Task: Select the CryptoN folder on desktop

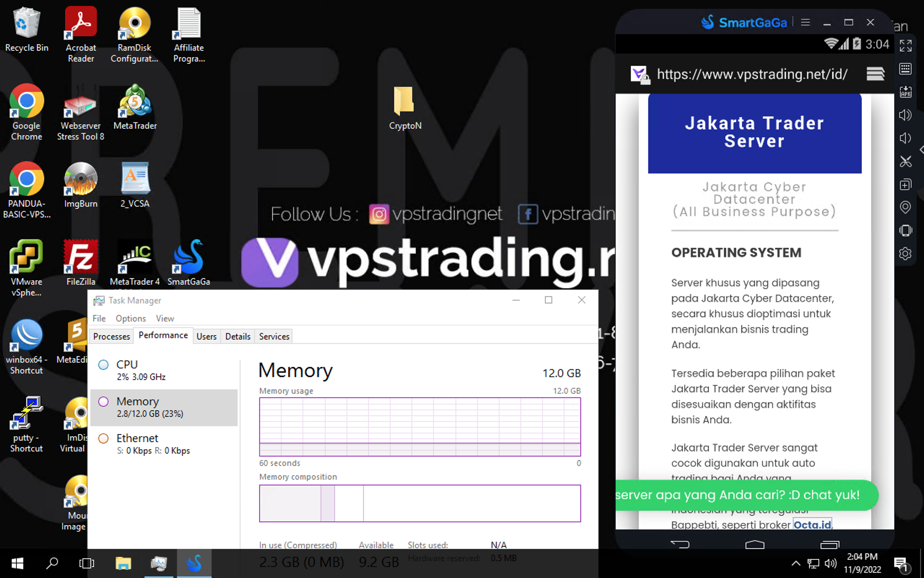Action: click(x=405, y=108)
